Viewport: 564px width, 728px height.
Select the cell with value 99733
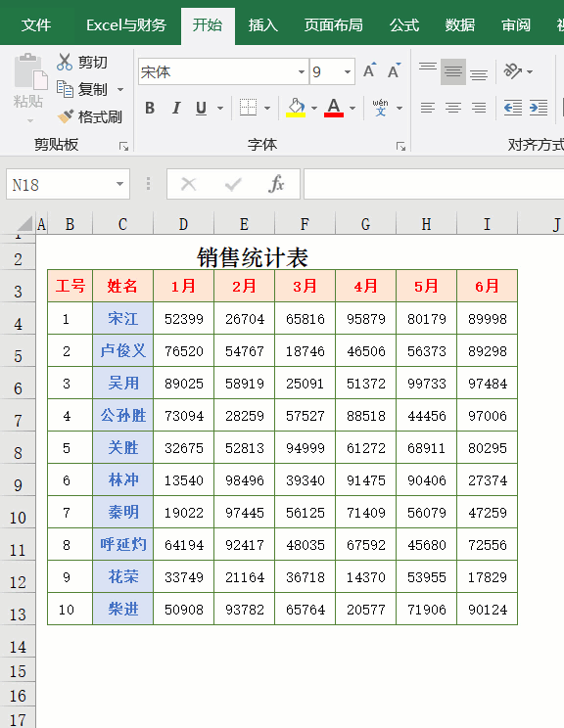pyautogui.click(x=427, y=383)
